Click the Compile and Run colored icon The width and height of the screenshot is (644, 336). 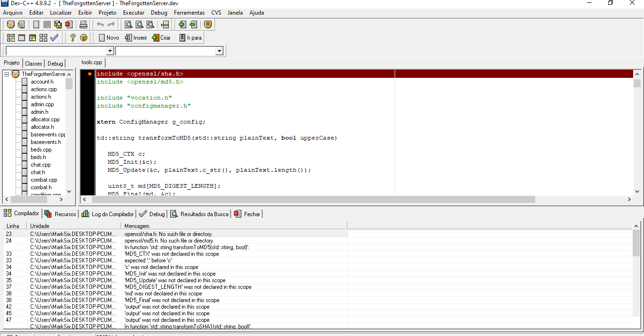(33, 38)
